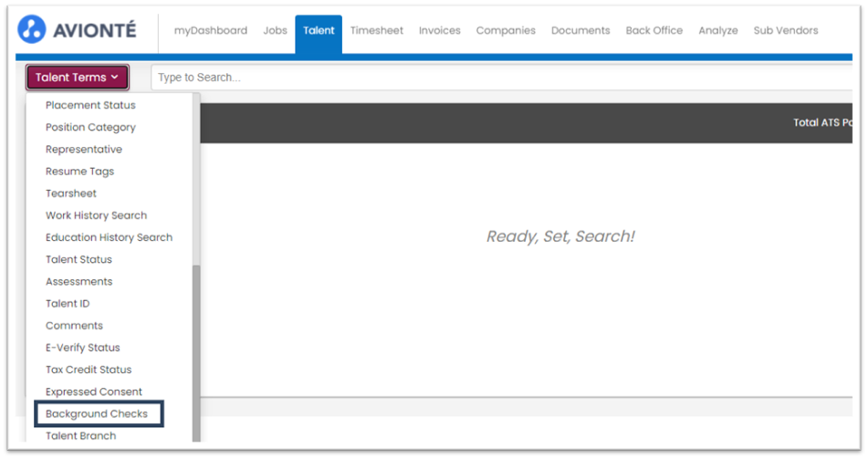Screen dimensions: 868x459
Task: Select Tax Credit Status term
Action: click(x=89, y=370)
